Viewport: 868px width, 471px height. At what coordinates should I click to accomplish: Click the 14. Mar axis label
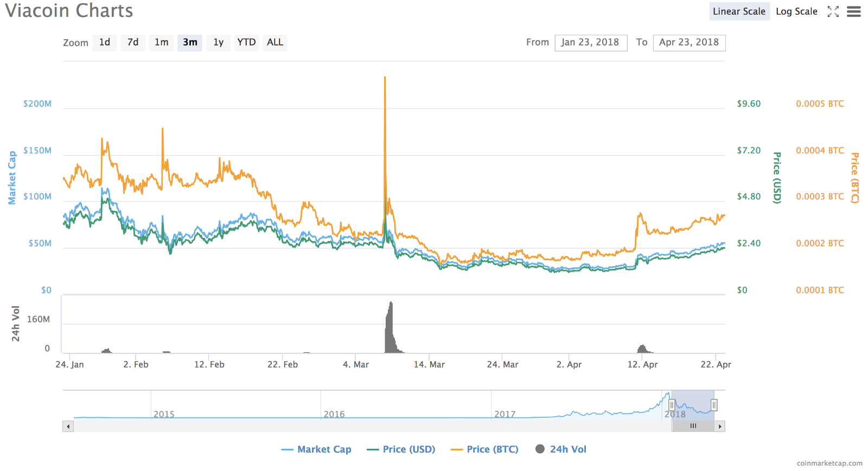pyautogui.click(x=429, y=365)
